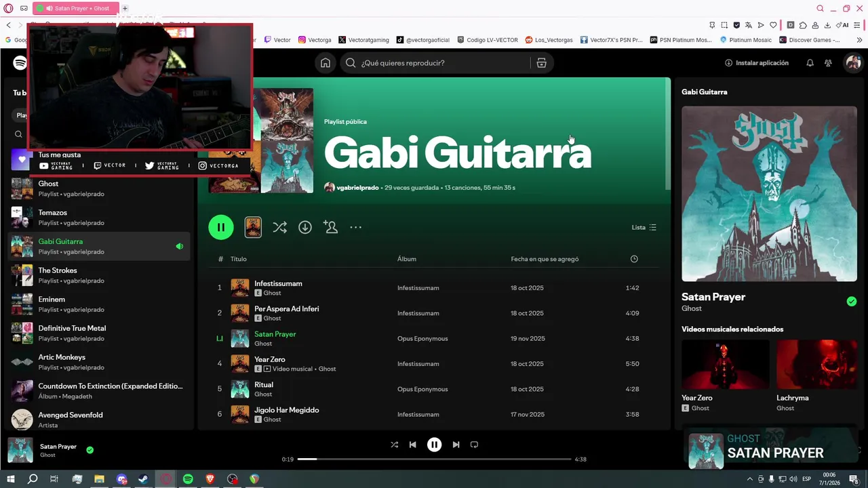Open Spotify from the Windows taskbar

pos(188,479)
